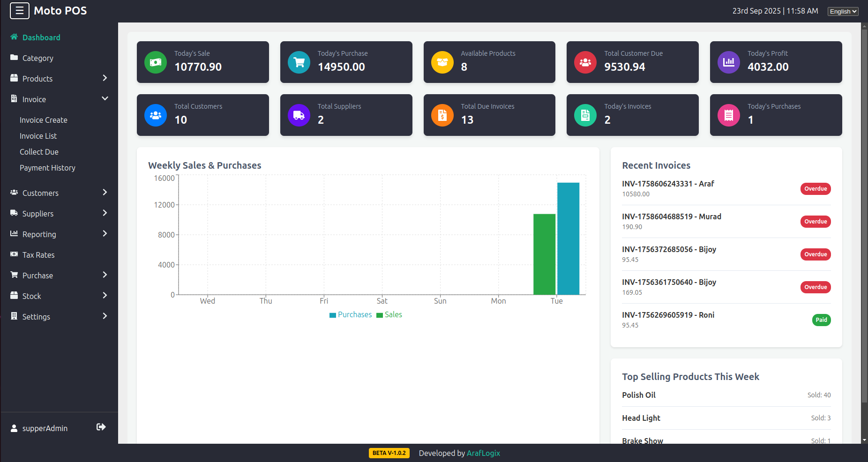Toggle the Purchases legend in the chart
Viewport: 868px width, 462px height.
click(x=351, y=314)
